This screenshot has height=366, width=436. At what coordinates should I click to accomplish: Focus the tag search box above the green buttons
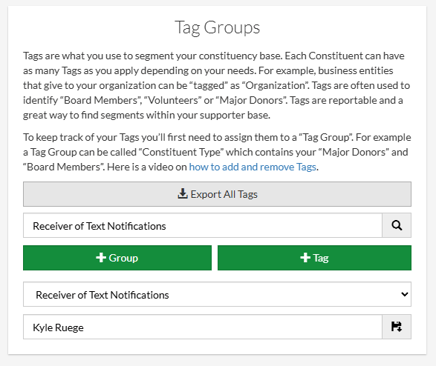203,226
